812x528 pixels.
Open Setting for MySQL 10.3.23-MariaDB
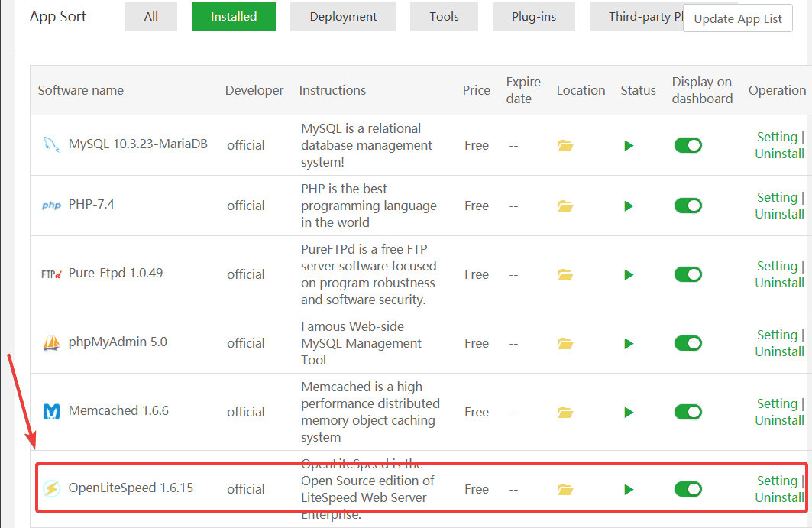point(777,137)
